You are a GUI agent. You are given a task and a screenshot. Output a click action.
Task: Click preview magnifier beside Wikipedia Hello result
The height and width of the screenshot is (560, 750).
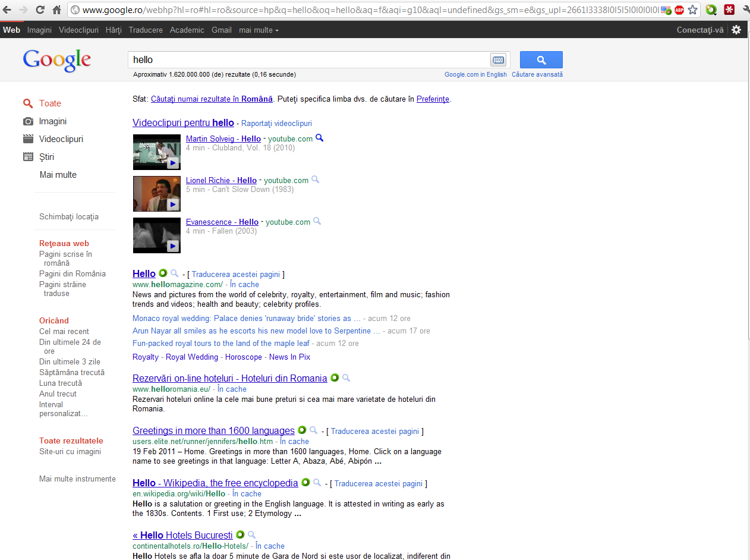coord(317,483)
